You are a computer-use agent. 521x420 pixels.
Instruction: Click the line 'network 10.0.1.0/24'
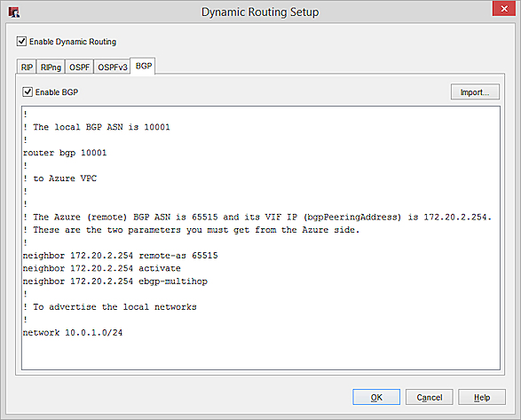73,333
